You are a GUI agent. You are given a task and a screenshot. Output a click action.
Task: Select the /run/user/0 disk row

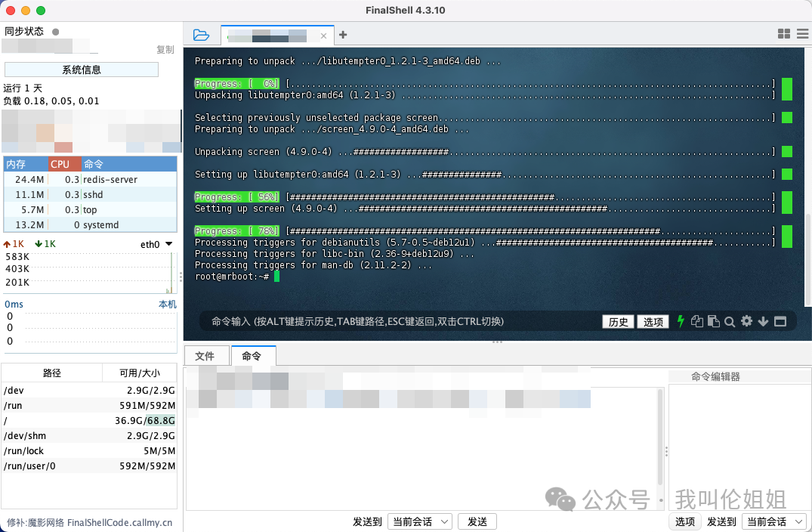pos(89,466)
